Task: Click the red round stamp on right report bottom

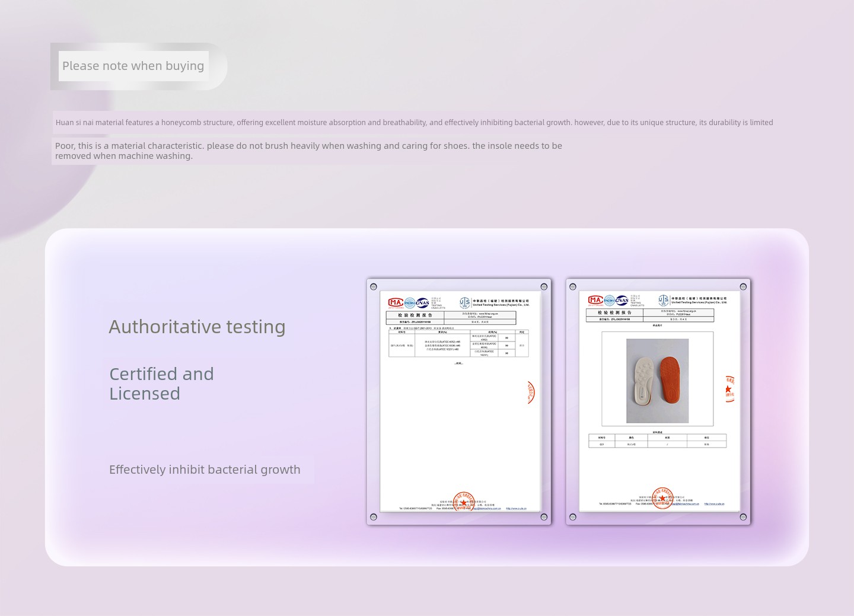Action: 662,498
